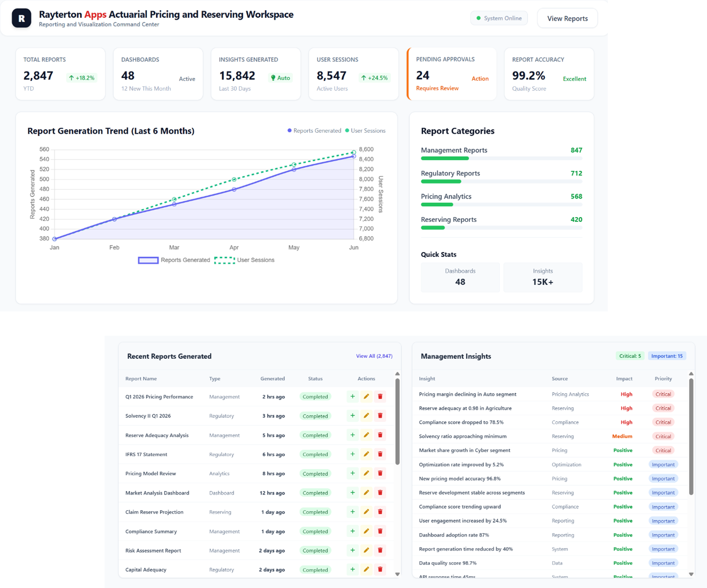Click the Completed badge on Claim Reserve Projection
The width and height of the screenshot is (707, 588).
tap(315, 512)
